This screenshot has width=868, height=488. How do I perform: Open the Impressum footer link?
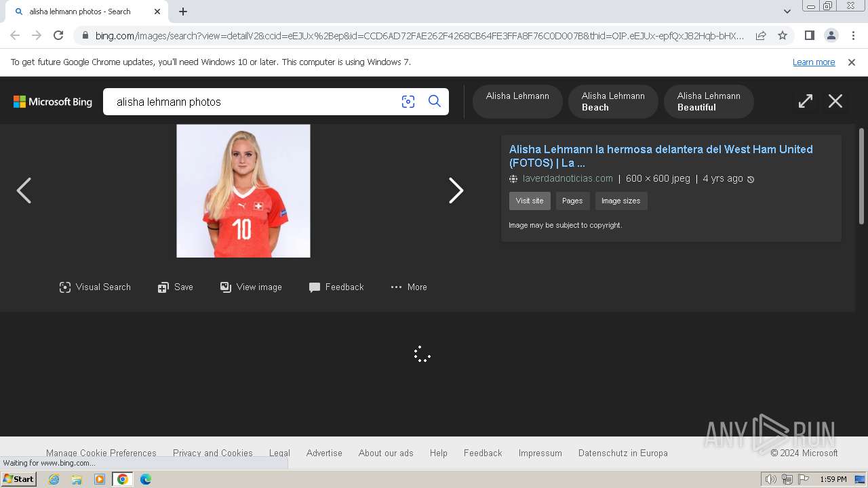pyautogui.click(x=540, y=453)
